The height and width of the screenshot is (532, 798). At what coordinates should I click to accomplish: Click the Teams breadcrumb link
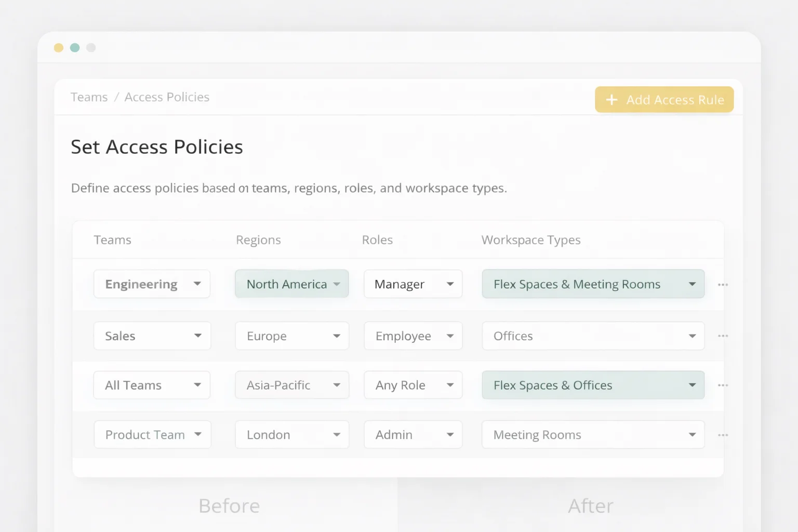89,97
